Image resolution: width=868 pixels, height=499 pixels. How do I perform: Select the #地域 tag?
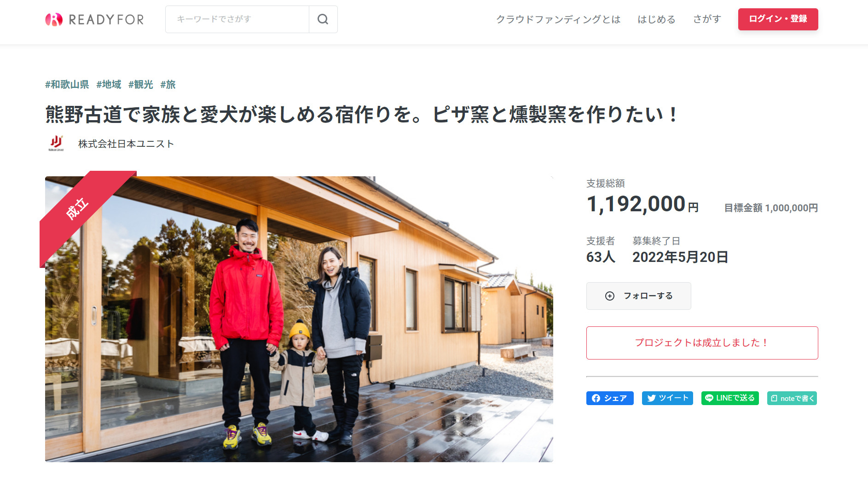109,85
